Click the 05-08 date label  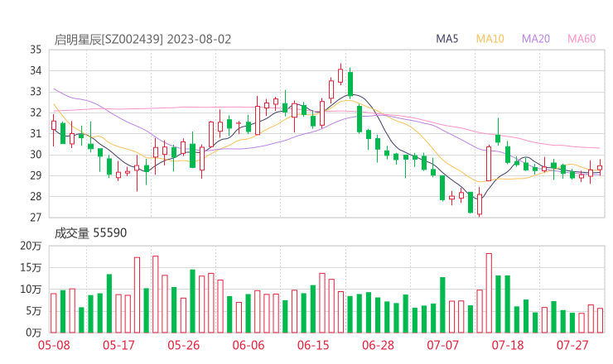click(x=54, y=345)
